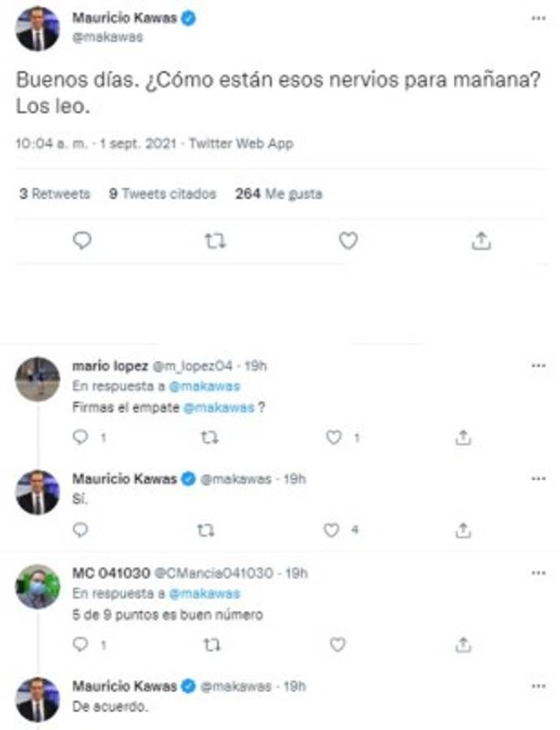Screen dimensions: 560x730
Task: Retweet the main Mauricio Kawas tweet
Action: click(215, 241)
